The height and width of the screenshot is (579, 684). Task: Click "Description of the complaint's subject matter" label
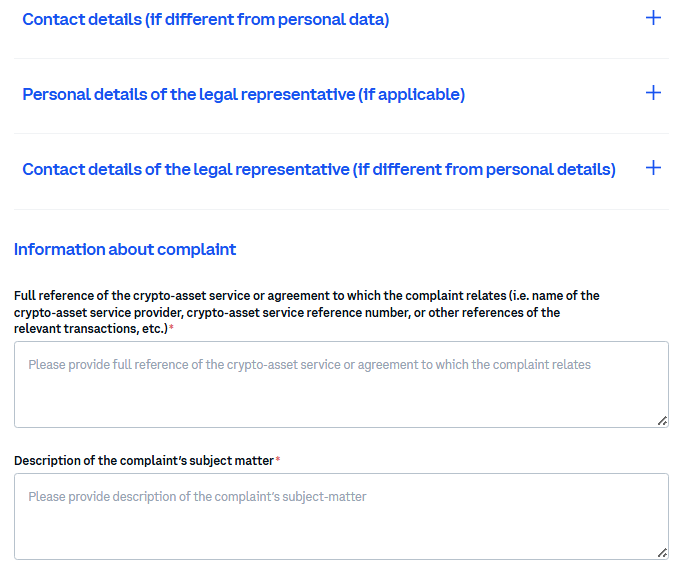pos(143,461)
